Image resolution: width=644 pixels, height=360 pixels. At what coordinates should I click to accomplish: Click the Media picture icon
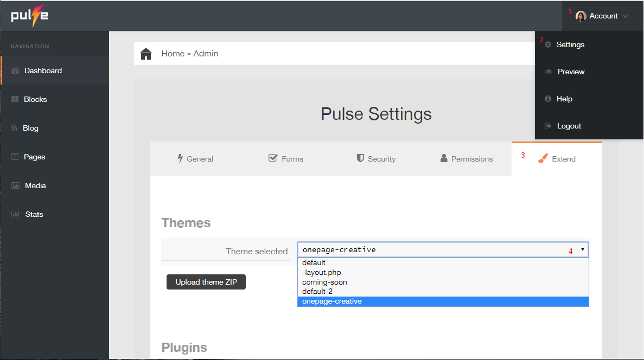[x=15, y=185]
